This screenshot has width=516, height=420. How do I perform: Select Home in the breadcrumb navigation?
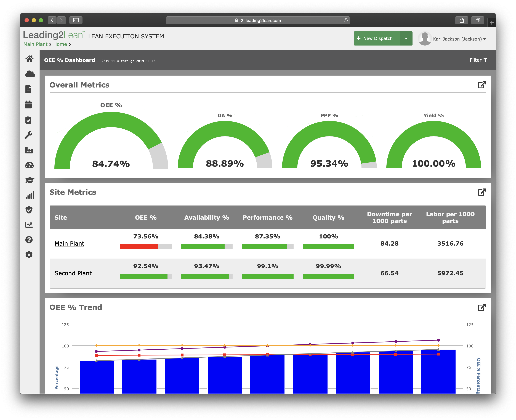tap(60, 44)
